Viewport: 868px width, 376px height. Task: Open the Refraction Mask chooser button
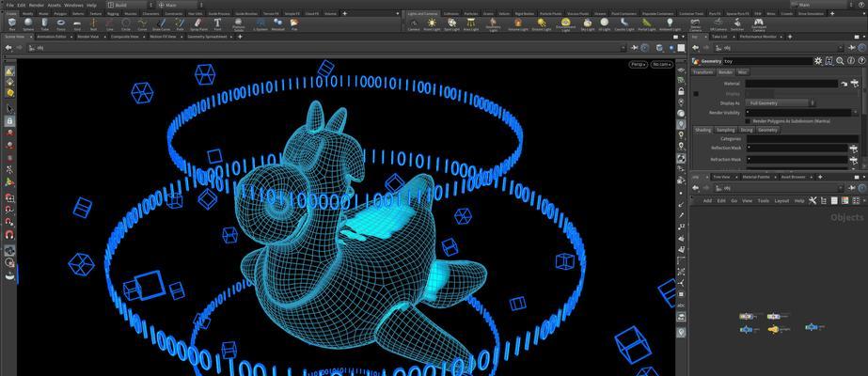tap(855, 160)
